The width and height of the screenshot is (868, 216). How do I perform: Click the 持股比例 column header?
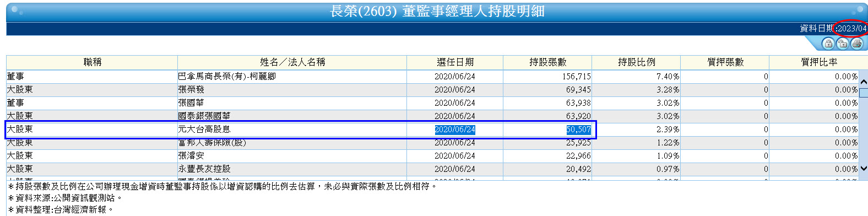[636, 62]
